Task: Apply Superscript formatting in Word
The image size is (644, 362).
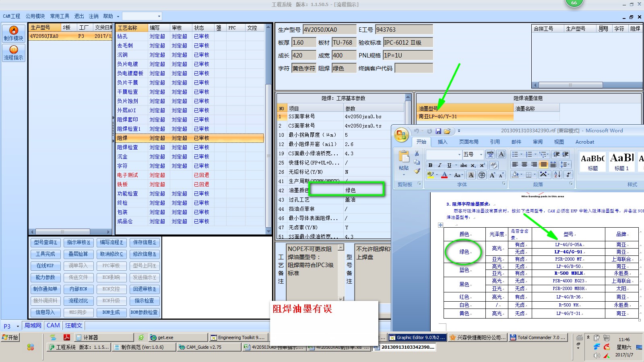Action: (x=482, y=165)
